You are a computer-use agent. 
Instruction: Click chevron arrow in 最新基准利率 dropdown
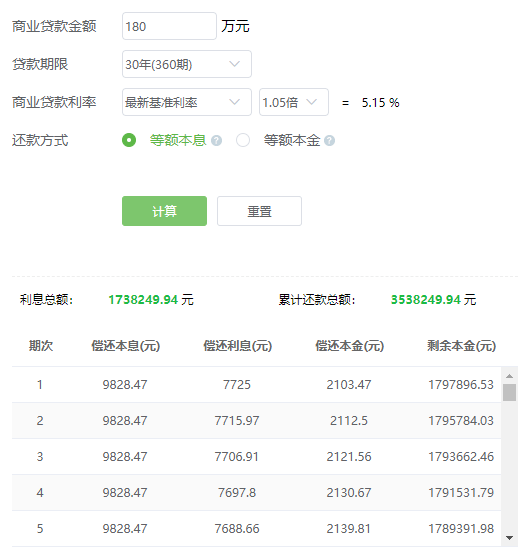pyautogui.click(x=234, y=102)
